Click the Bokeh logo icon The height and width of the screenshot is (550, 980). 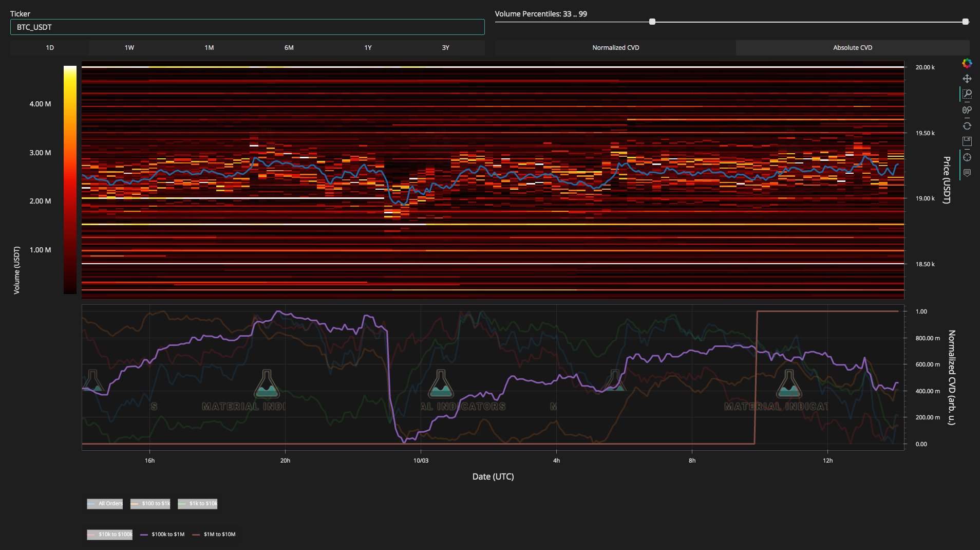click(967, 63)
